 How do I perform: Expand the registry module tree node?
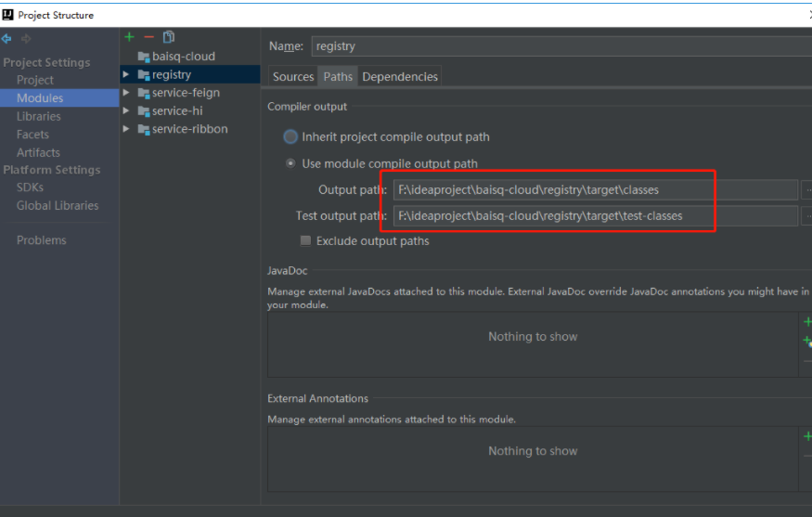pyautogui.click(x=126, y=74)
